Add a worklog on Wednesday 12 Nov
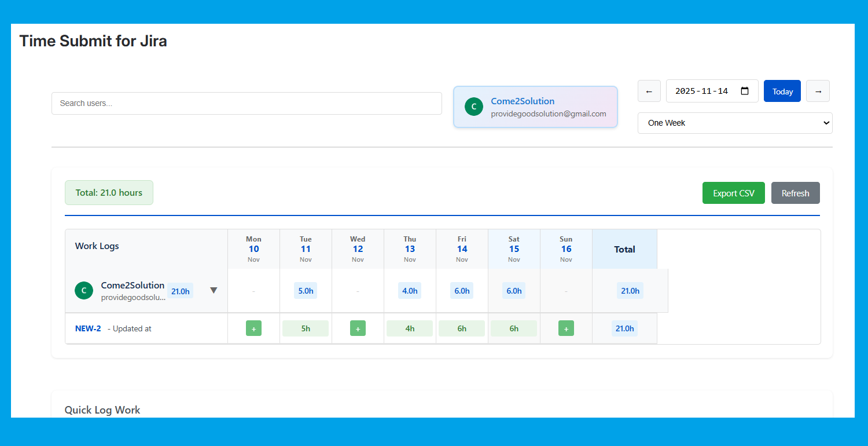 (358, 328)
